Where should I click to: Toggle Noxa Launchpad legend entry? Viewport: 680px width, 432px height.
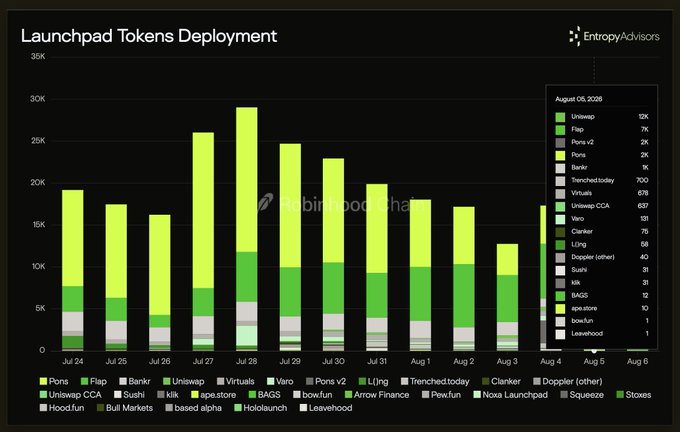pyautogui.click(x=510, y=395)
